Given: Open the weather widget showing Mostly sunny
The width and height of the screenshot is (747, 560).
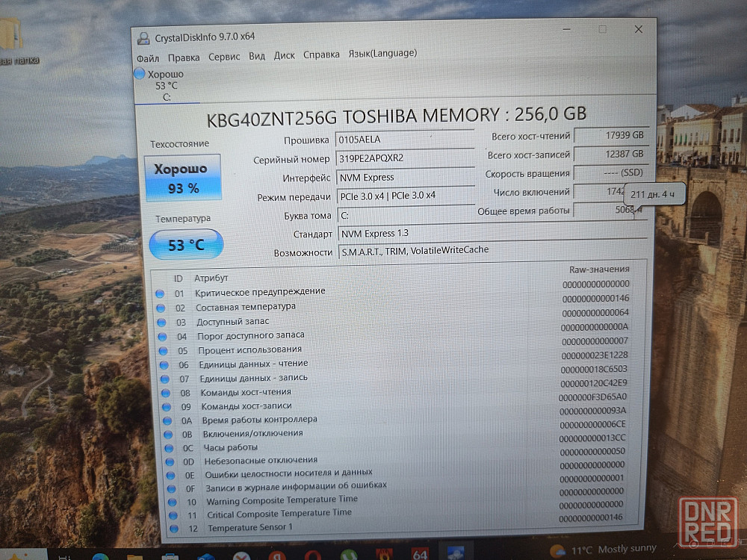Looking at the screenshot, I should click(x=605, y=550).
